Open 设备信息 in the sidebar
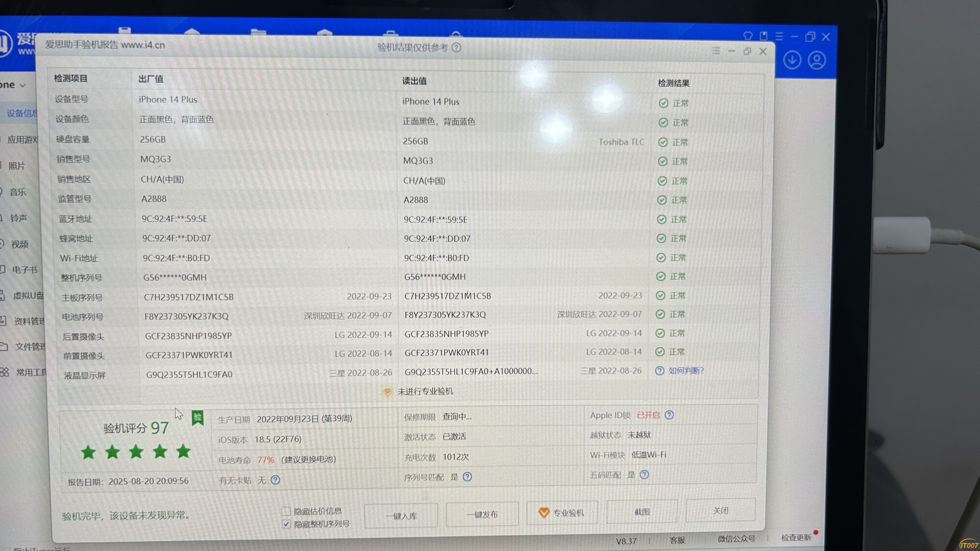Screen dimensions: 980x551 point(22,113)
